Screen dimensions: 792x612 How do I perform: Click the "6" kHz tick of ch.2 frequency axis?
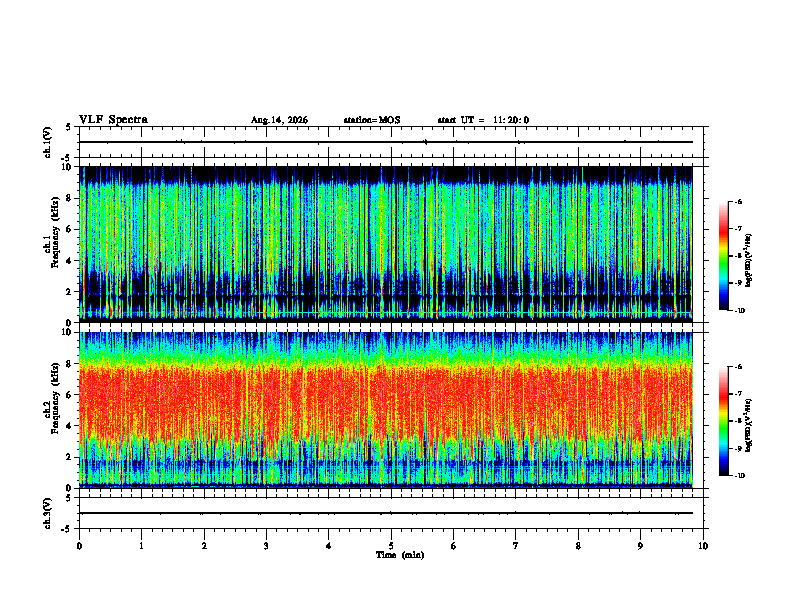click(70, 395)
